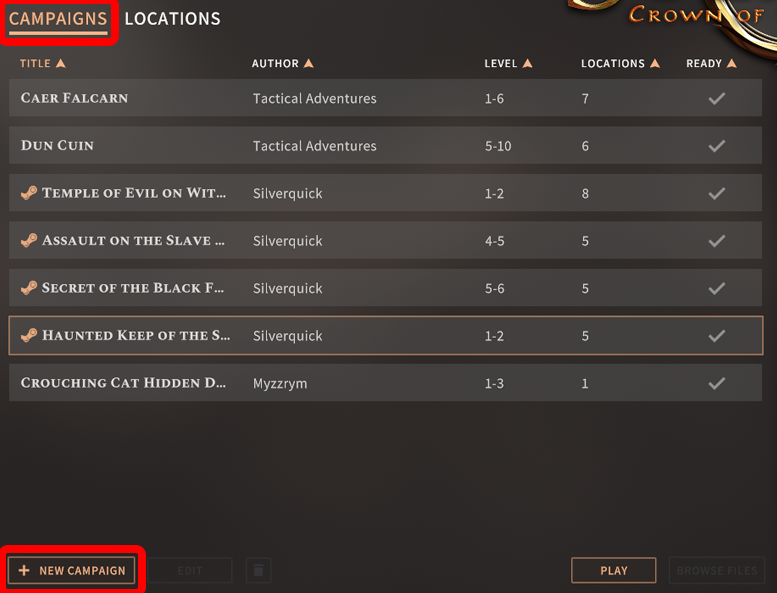Image resolution: width=777 pixels, height=593 pixels.
Task: Click ready checkmark on Haunted Keep row
Action: (x=717, y=336)
